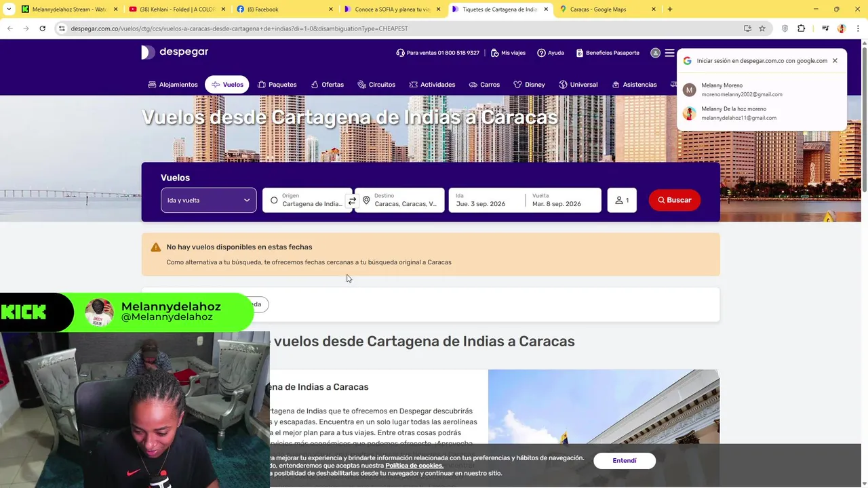Click Para ventas phone link
Image resolution: width=868 pixels, height=488 pixels.
438,53
